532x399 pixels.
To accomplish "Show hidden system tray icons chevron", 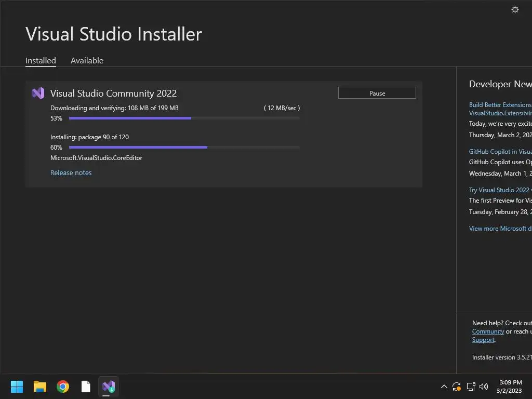I will click(x=444, y=387).
